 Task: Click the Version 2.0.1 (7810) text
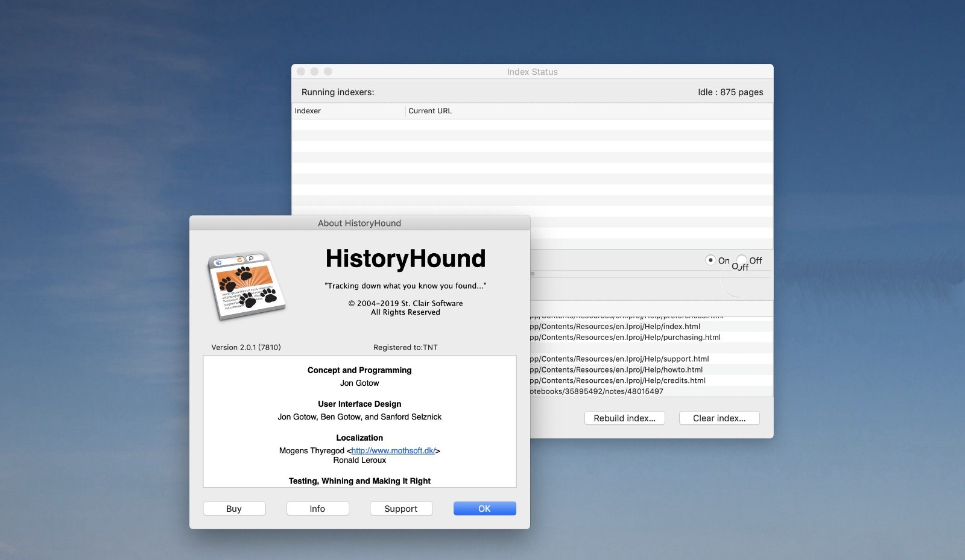coord(246,347)
